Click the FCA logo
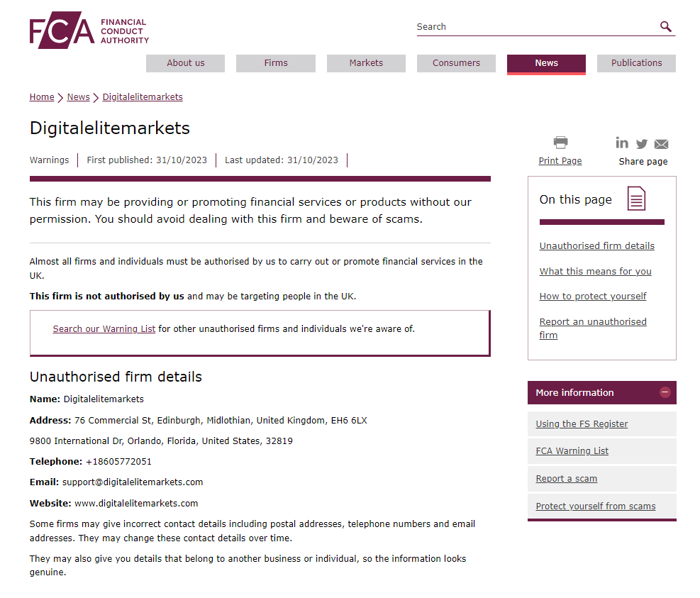This screenshot has height=598, width=700. pyautogui.click(x=89, y=30)
